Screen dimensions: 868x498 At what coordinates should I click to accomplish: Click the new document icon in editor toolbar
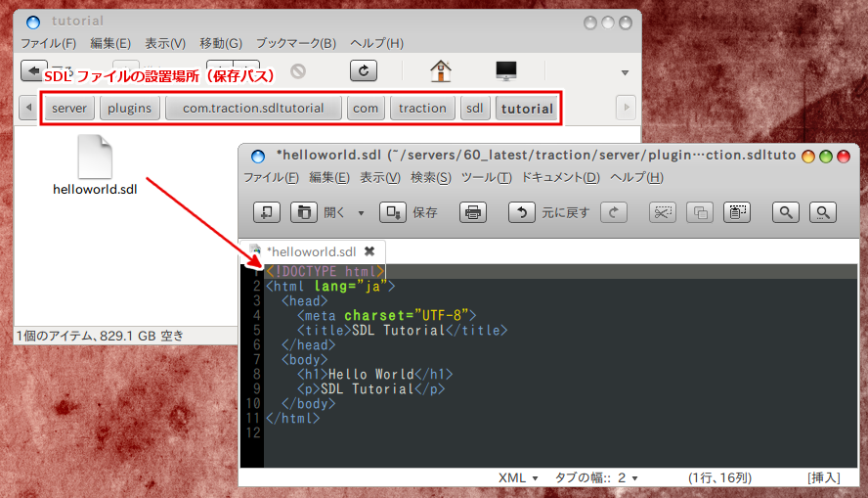click(267, 212)
